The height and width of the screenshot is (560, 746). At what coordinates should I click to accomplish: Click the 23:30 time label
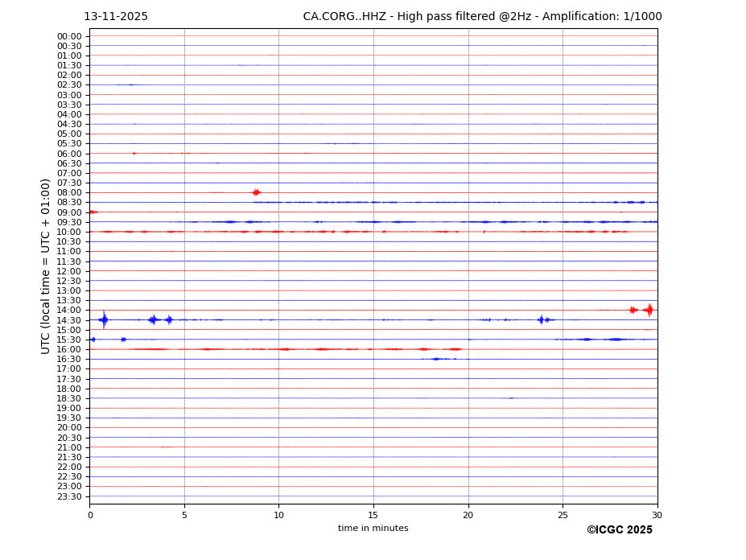[69, 496]
